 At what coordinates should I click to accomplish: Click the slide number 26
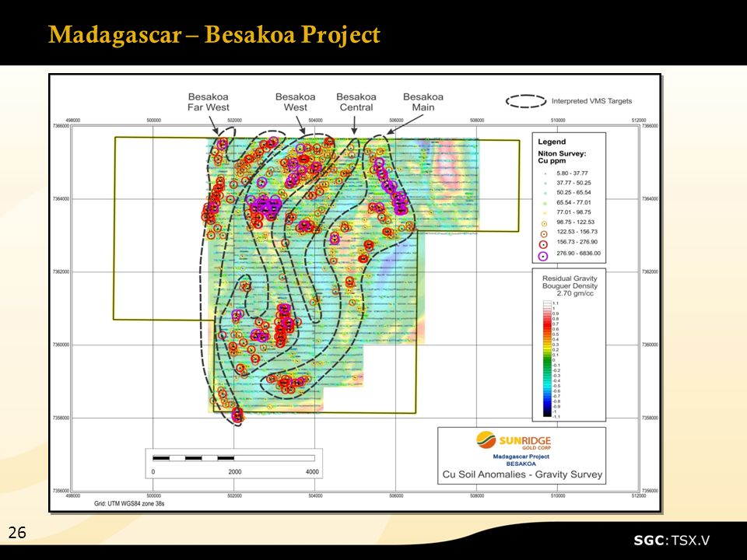click(17, 532)
